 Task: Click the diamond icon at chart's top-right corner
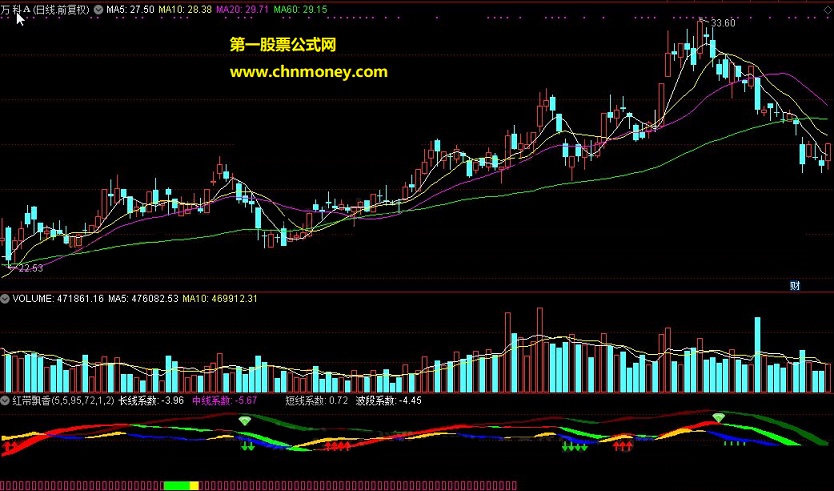(828, 10)
